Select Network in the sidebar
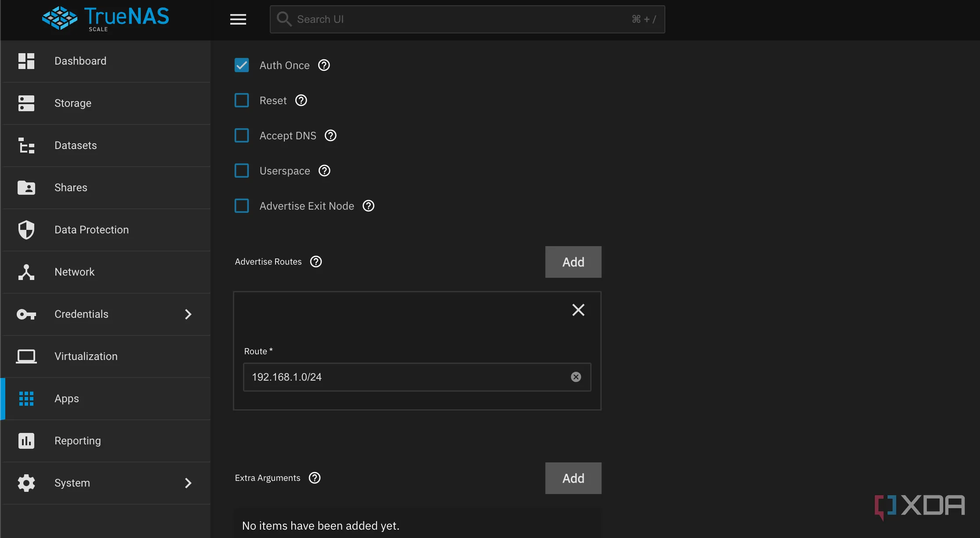Image resolution: width=980 pixels, height=538 pixels. coord(105,272)
